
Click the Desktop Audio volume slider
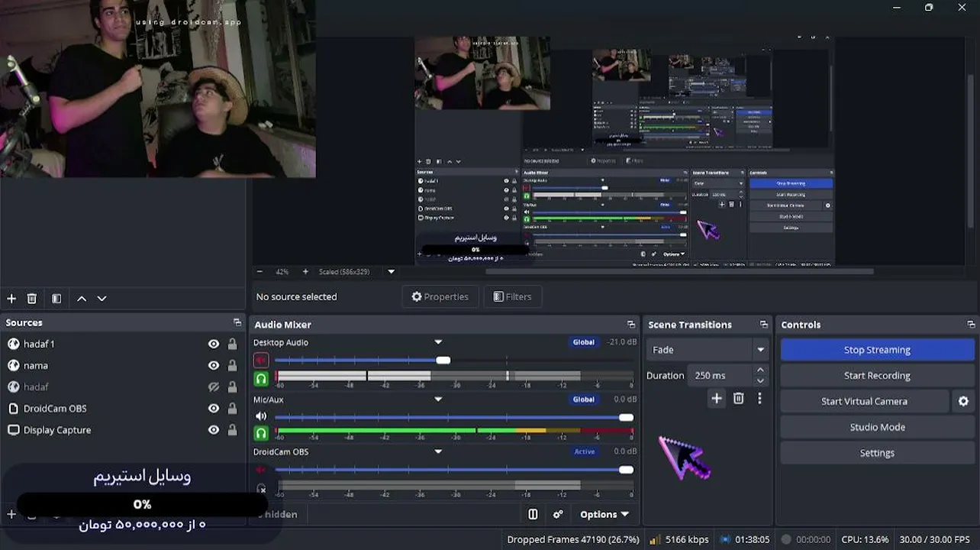[x=454, y=360]
